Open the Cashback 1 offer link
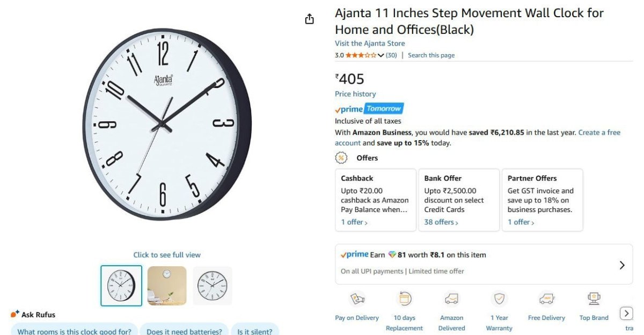This screenshot has width=644, height=335. click(x=354, y=222)
